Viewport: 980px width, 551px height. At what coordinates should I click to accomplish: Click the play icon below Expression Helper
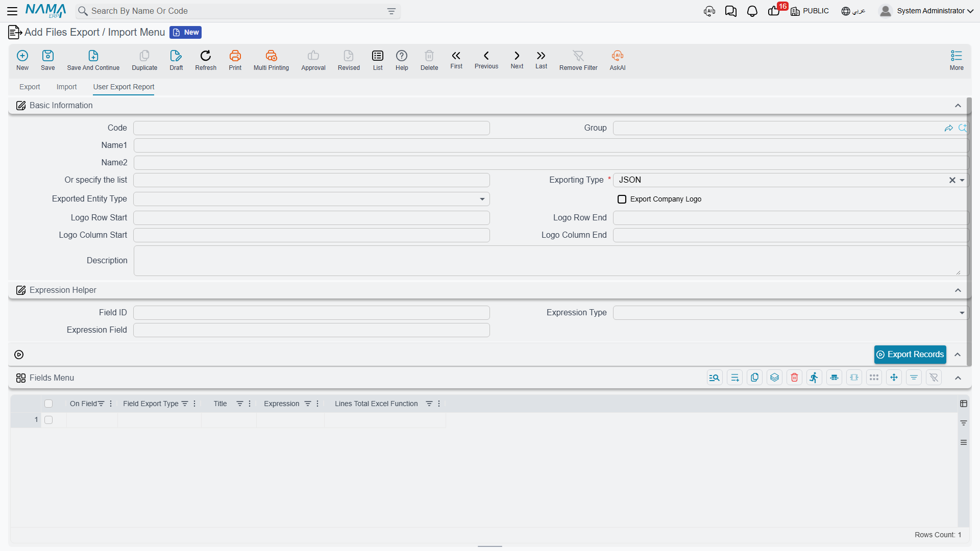point(19,355)
